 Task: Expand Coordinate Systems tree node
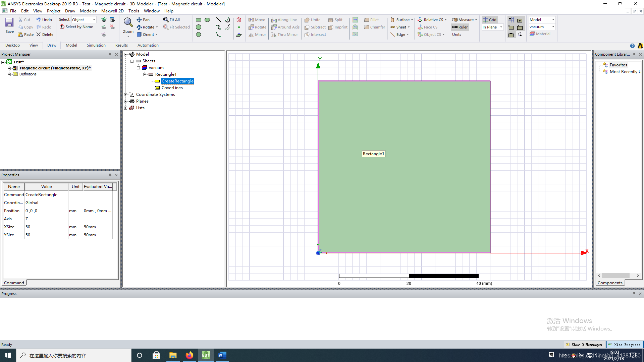[126, 95]
